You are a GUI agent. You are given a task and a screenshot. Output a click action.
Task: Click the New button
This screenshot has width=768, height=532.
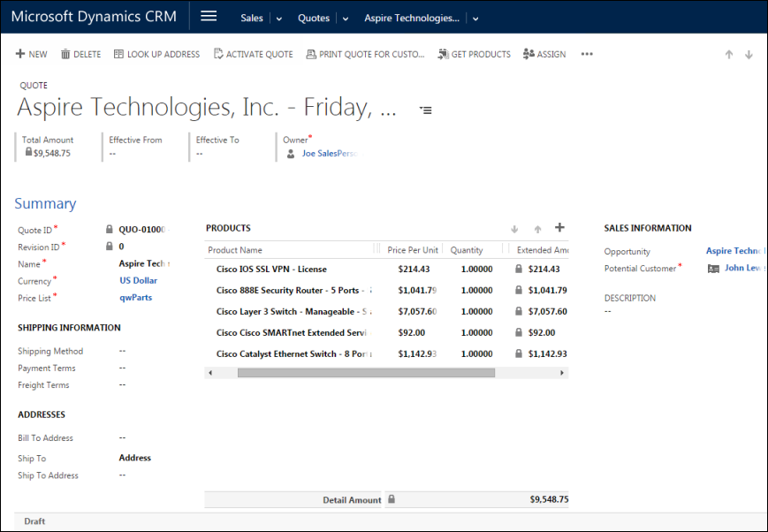(32, 54)
